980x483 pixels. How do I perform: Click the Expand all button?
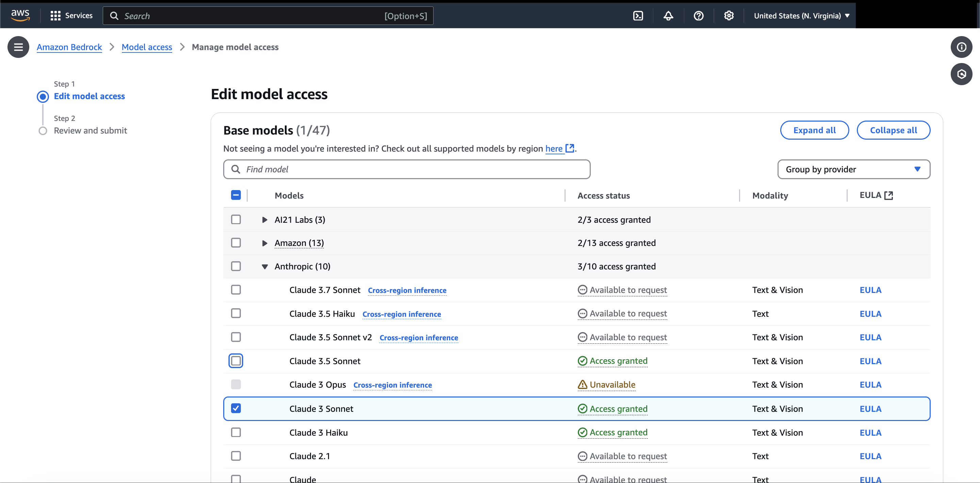(815, 130)
